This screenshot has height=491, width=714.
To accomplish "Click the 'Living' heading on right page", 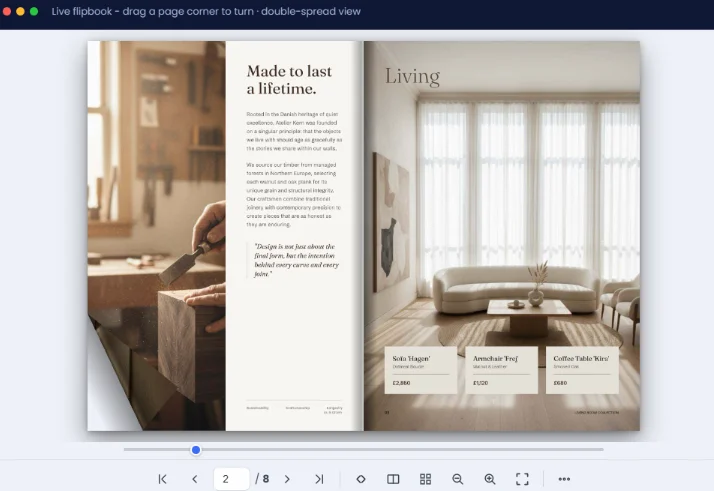I will [413, 76].
